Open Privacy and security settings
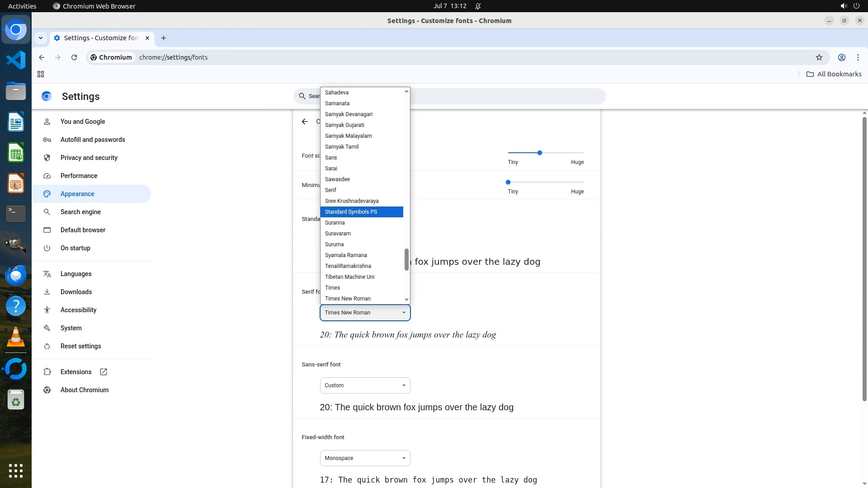 click(89, 158)
